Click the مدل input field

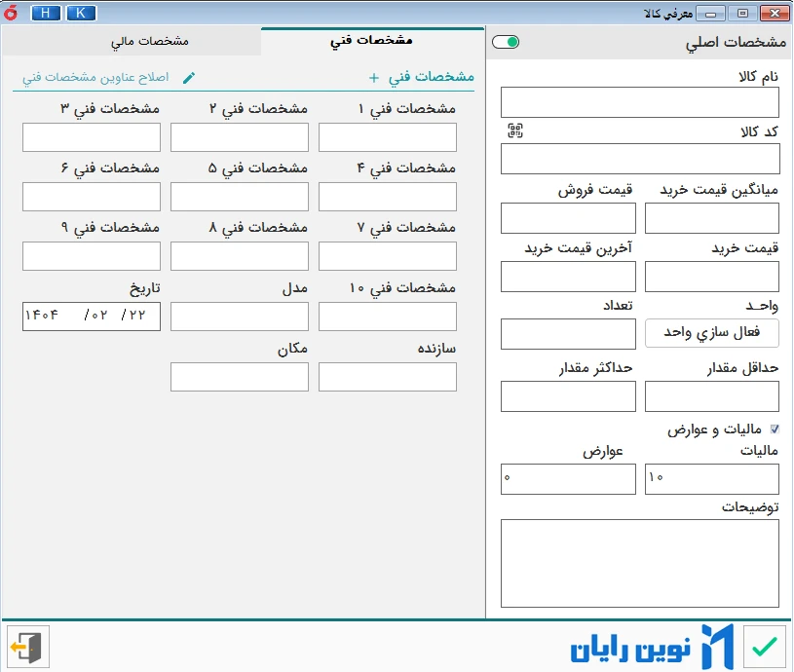[x=240, y=317]
